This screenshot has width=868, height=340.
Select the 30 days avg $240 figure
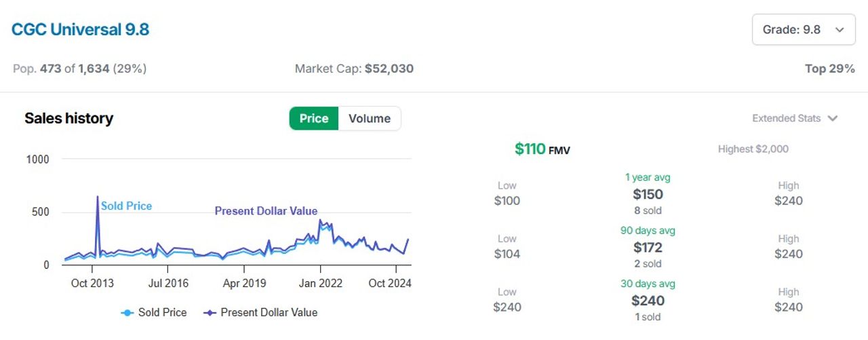pos(648,300)
